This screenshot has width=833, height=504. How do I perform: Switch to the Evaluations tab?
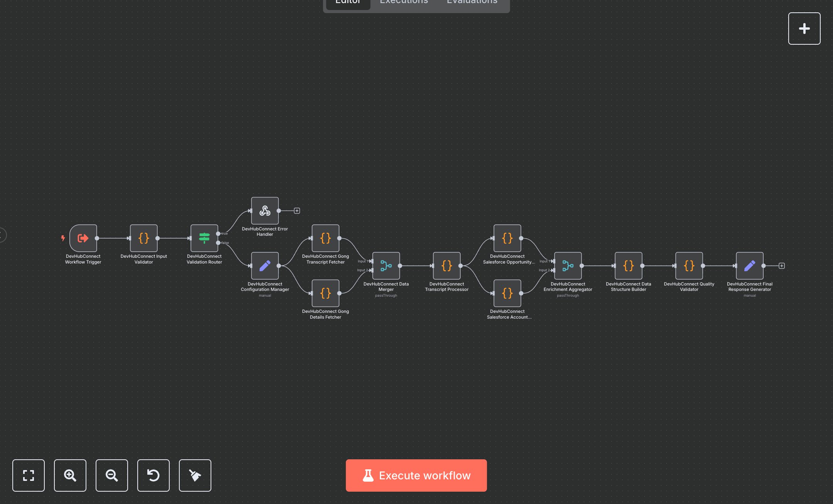472,2
